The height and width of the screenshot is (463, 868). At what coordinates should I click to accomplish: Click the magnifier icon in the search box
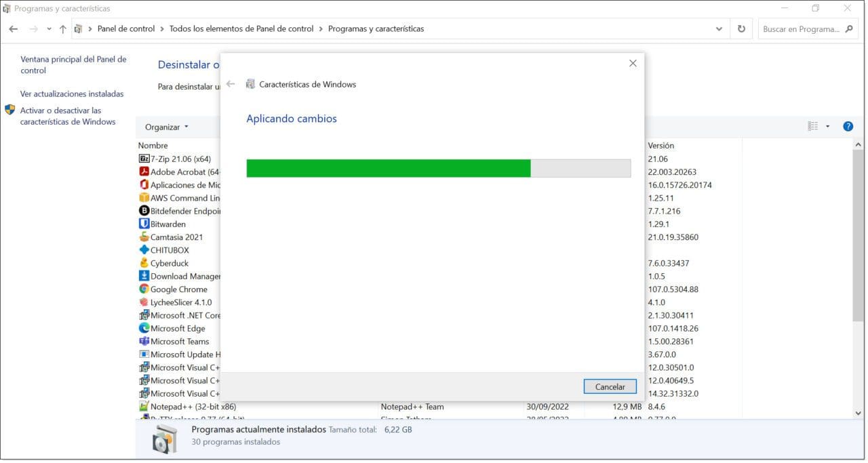[849, 29]
